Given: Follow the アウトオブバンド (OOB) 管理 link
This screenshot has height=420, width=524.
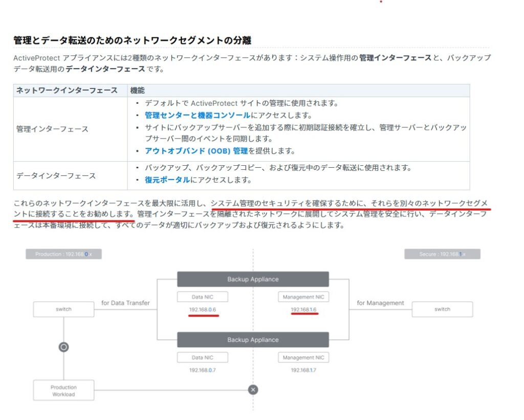Looking at the screenshot, I should tap(196, 151).
